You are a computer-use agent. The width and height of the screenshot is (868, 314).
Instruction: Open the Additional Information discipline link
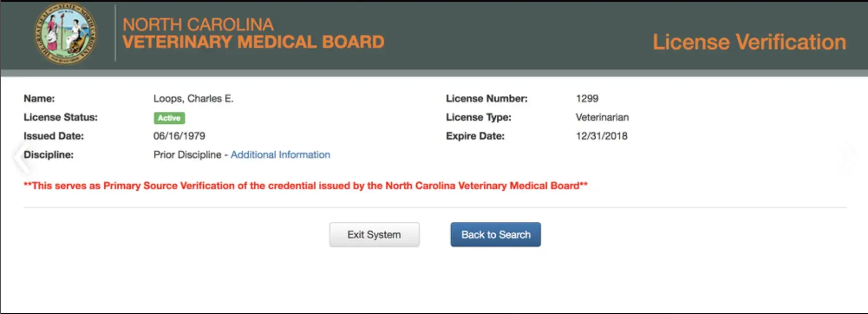(280, 155)
